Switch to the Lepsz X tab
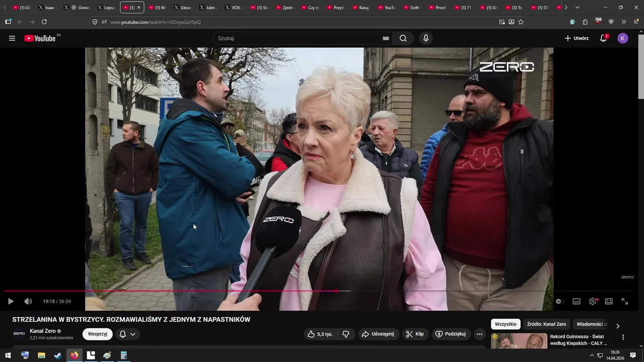 [106, 8]
